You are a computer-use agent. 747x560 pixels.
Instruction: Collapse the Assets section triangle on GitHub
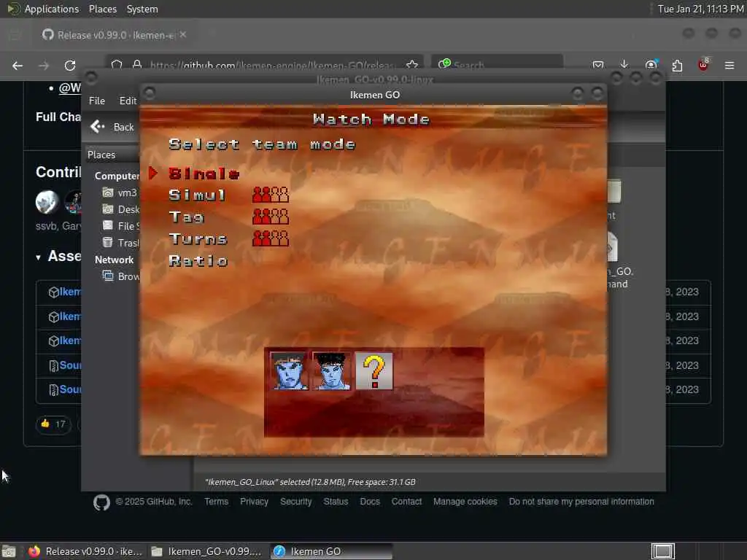(x=38, y=257)
